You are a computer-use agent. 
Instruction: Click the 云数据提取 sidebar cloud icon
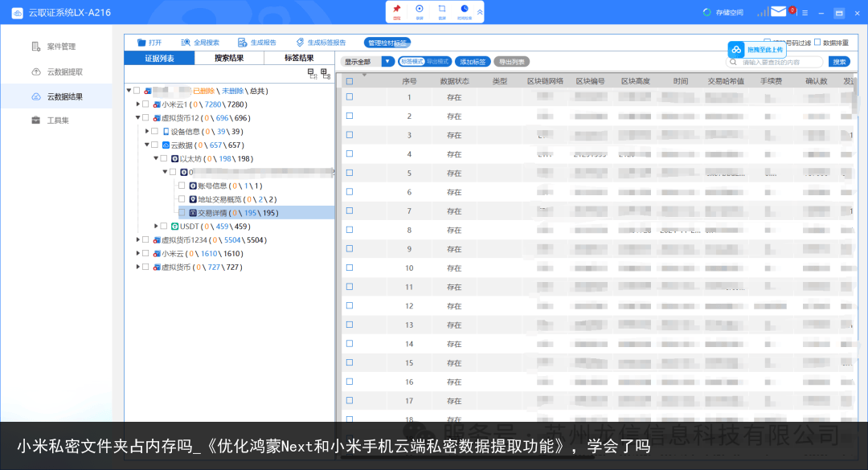[x=36, y=72]
